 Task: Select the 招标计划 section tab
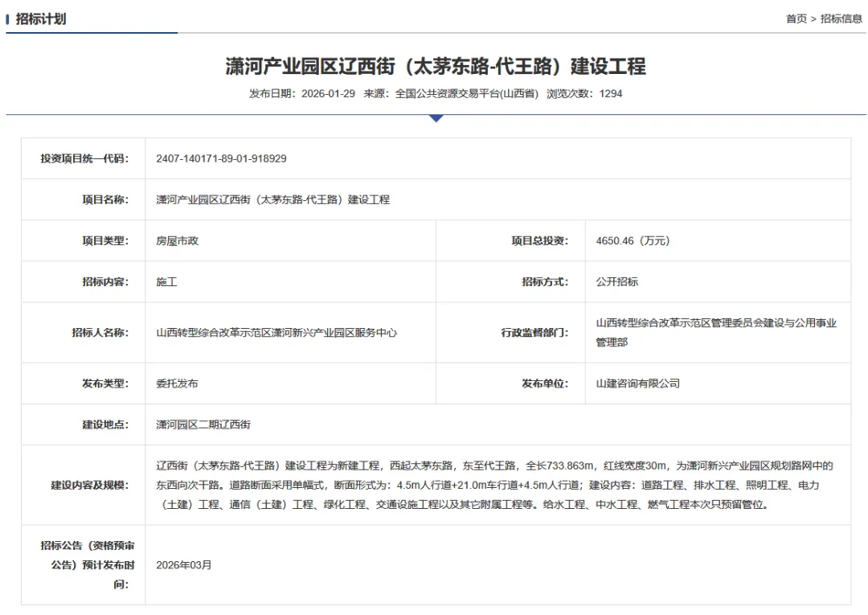coord(41,18)
